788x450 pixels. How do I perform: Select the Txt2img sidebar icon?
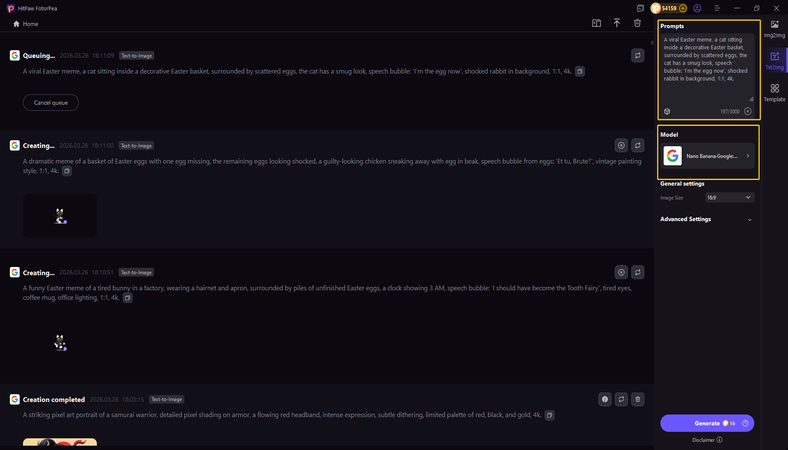tap(774, 60)
